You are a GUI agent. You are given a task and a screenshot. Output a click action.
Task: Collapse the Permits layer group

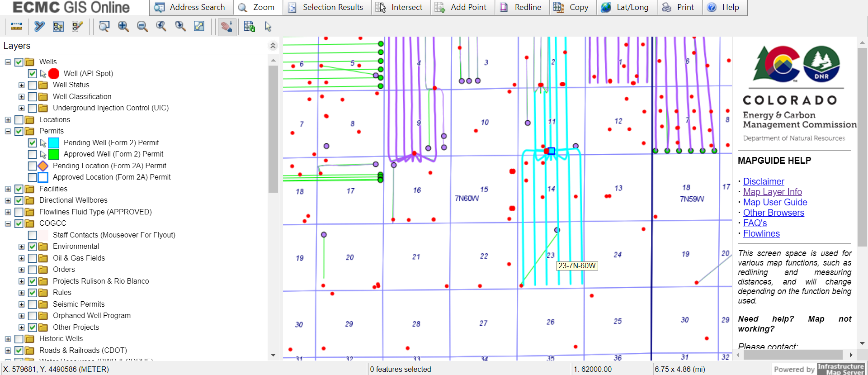pyautogui.click(x=8, y=131)
